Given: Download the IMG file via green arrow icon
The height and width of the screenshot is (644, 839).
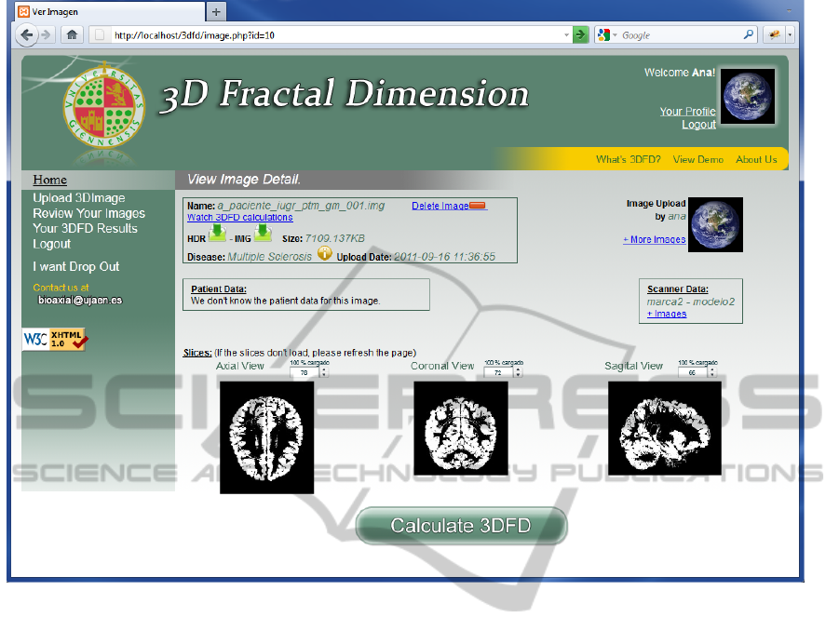Looking at the screenshot, I should click(x=263, y=234).
